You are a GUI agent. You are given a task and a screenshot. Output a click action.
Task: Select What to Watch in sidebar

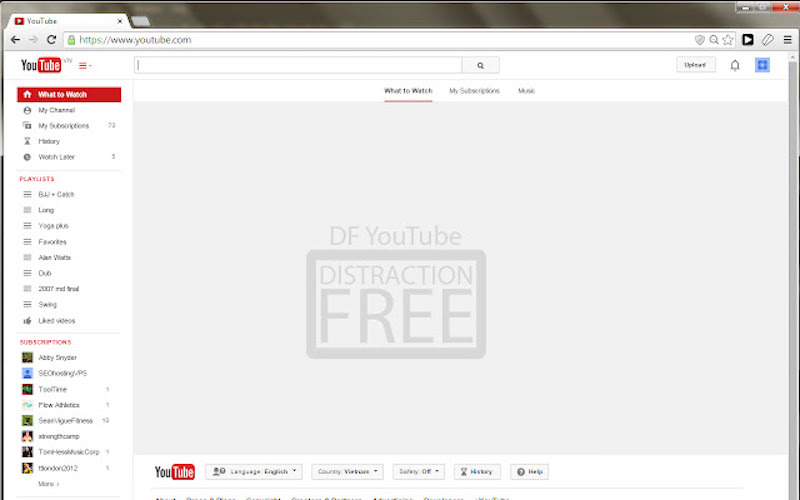pyautogui.click(x=69, y=94)
